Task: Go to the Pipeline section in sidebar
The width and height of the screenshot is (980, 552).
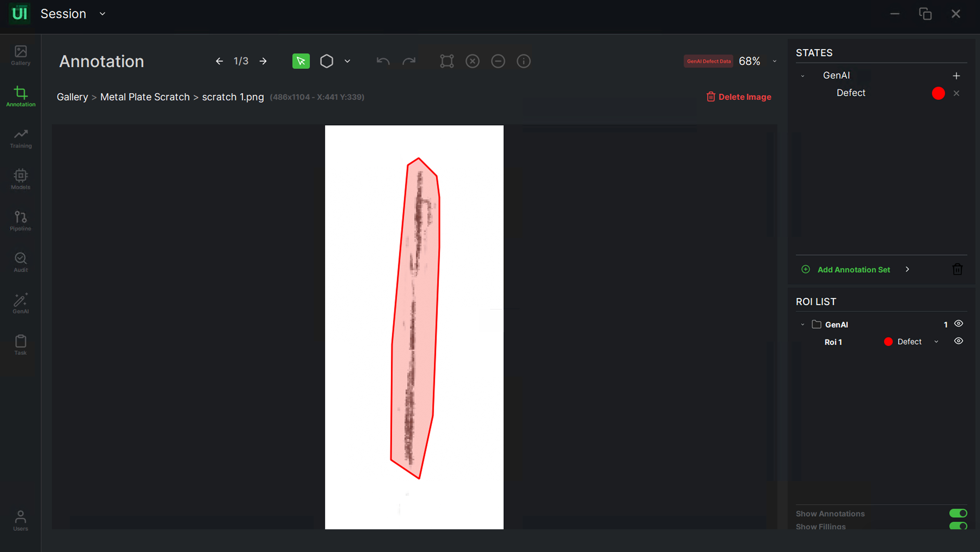Action: [x=20, y=221]
